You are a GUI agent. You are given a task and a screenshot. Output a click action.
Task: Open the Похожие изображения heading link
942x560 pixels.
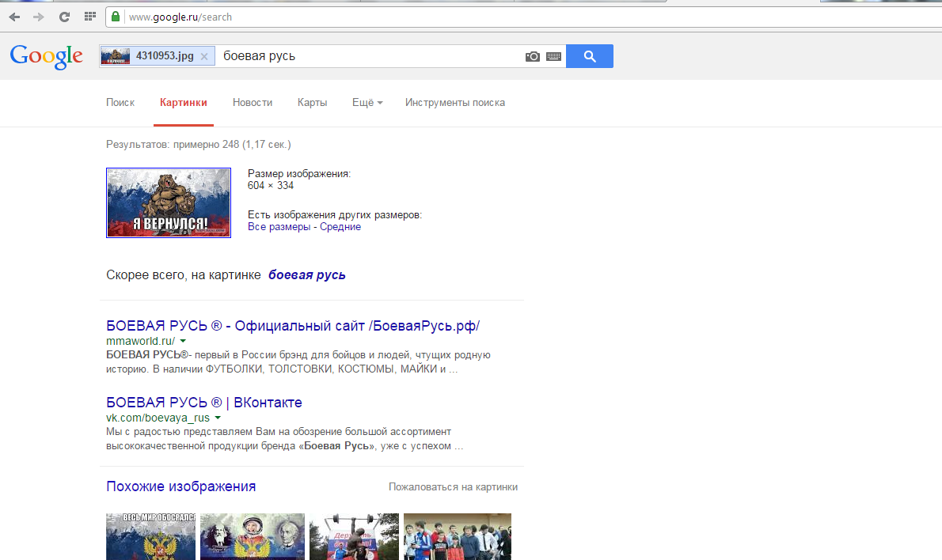coord(180,486)
